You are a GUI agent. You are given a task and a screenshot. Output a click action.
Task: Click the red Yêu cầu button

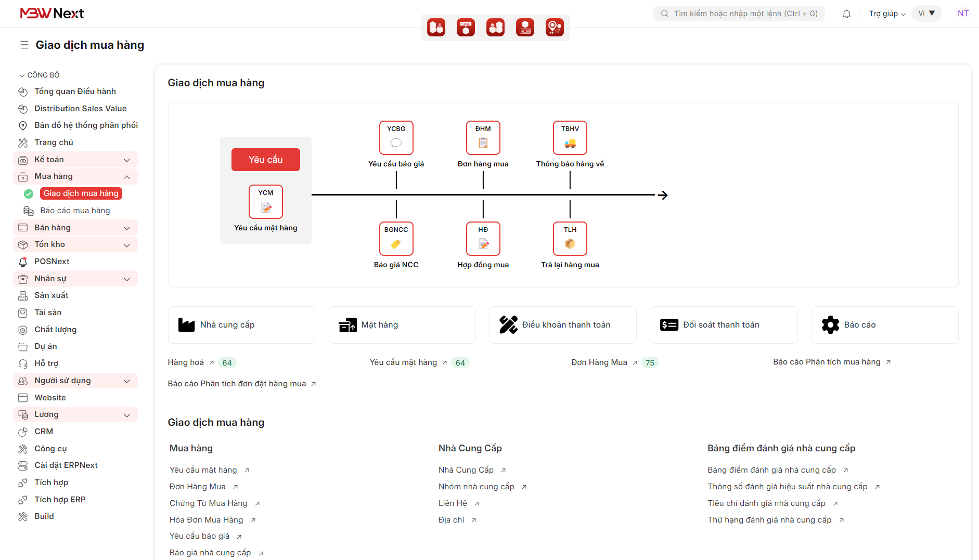[265, 160]
